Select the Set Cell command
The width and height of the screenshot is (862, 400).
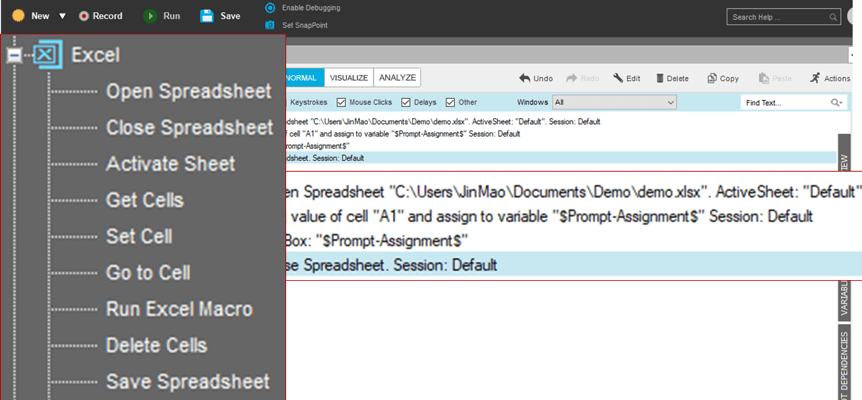point(139,236)
